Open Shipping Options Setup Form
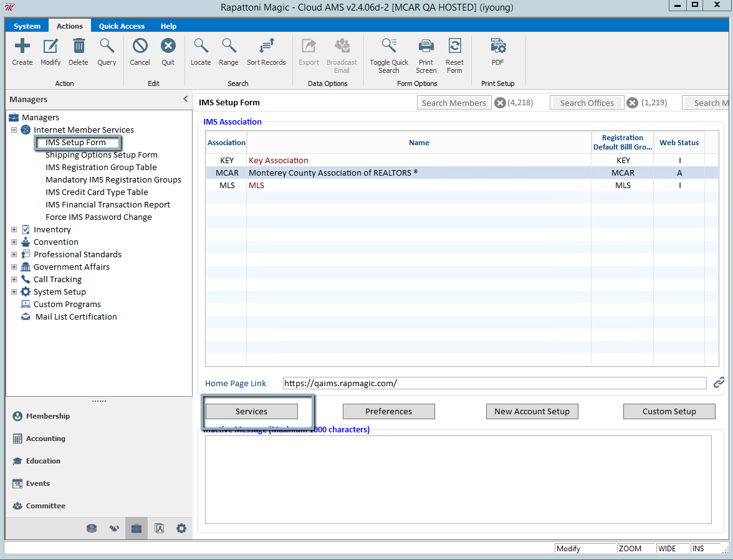 [x=102, y=154]
